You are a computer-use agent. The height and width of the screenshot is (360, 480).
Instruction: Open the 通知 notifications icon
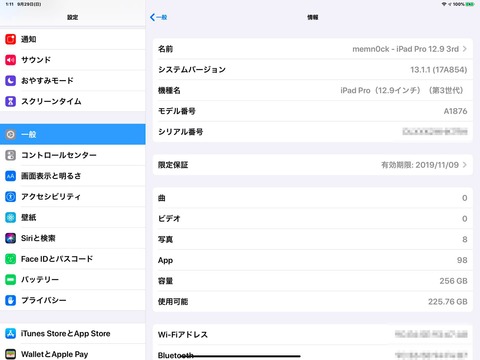pos(10,39)
